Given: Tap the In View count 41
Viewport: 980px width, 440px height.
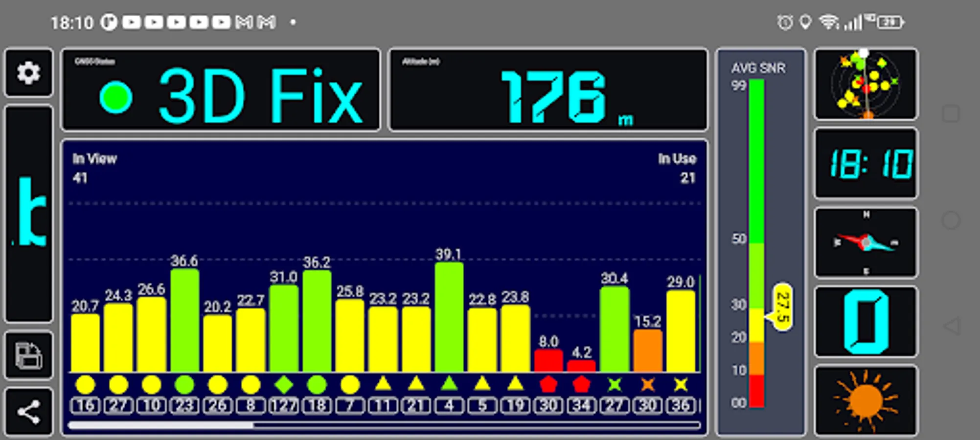Looking at the screenshot, I should (x=80, y=178).
